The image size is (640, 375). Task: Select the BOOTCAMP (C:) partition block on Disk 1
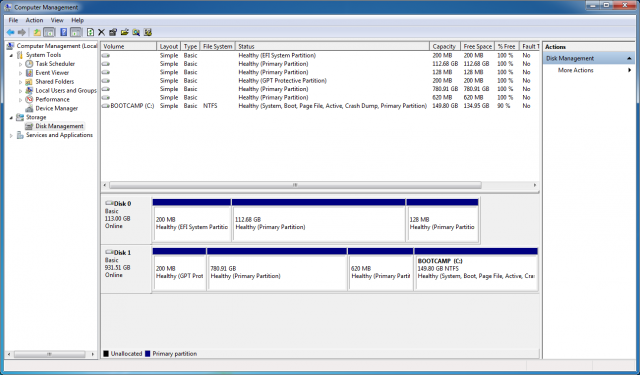476,270
